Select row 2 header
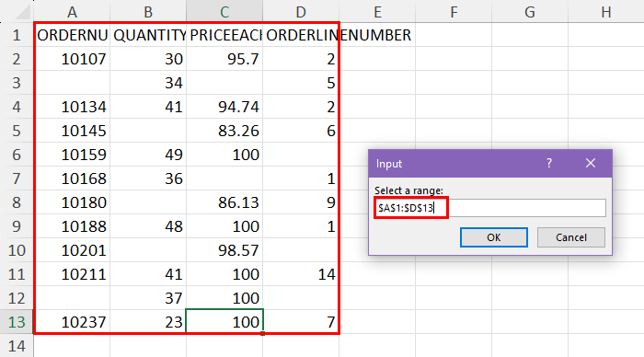The height and width of the screenshot is (357, 644). tap(17, 59)
